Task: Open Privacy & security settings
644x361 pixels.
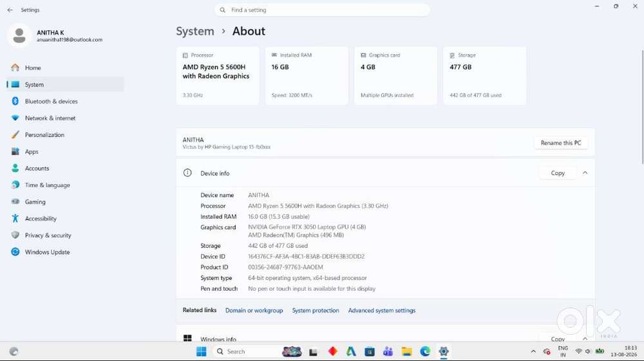Action: click(x=66, y=236)
